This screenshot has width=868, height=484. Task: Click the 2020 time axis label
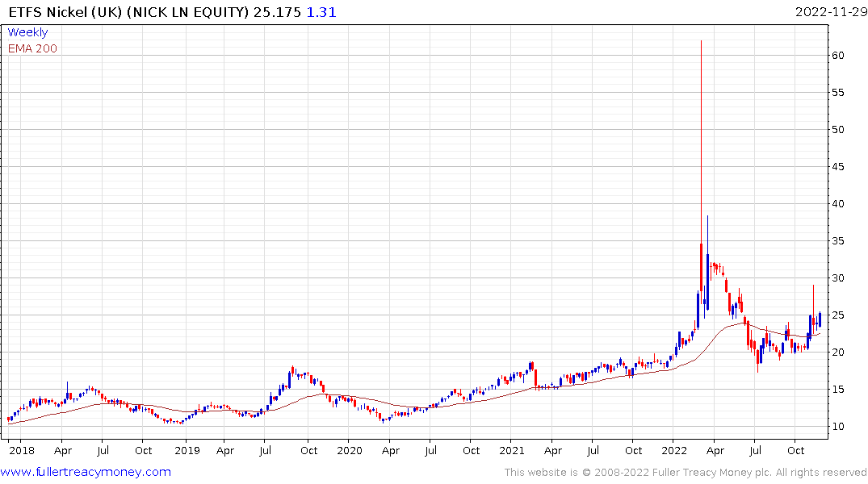point(350,450)
